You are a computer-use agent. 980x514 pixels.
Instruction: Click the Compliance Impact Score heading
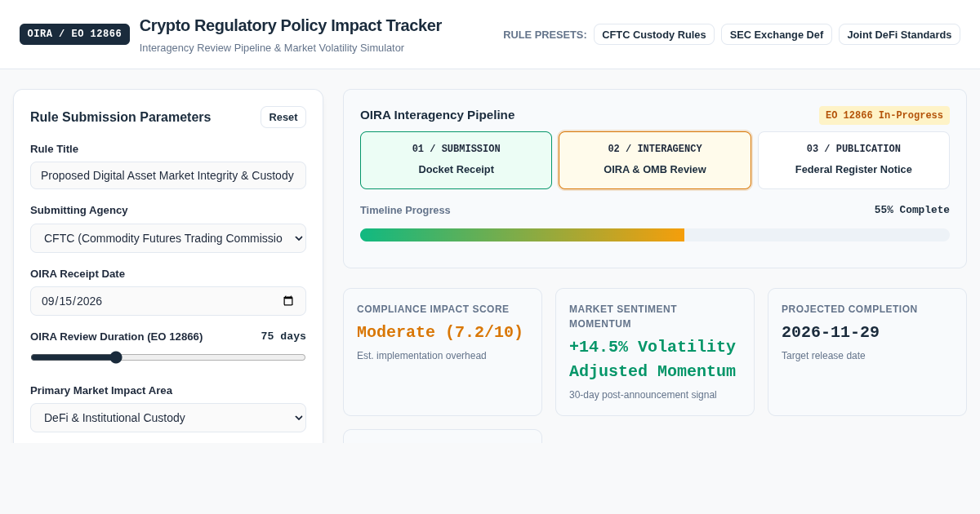click(433, 309)
